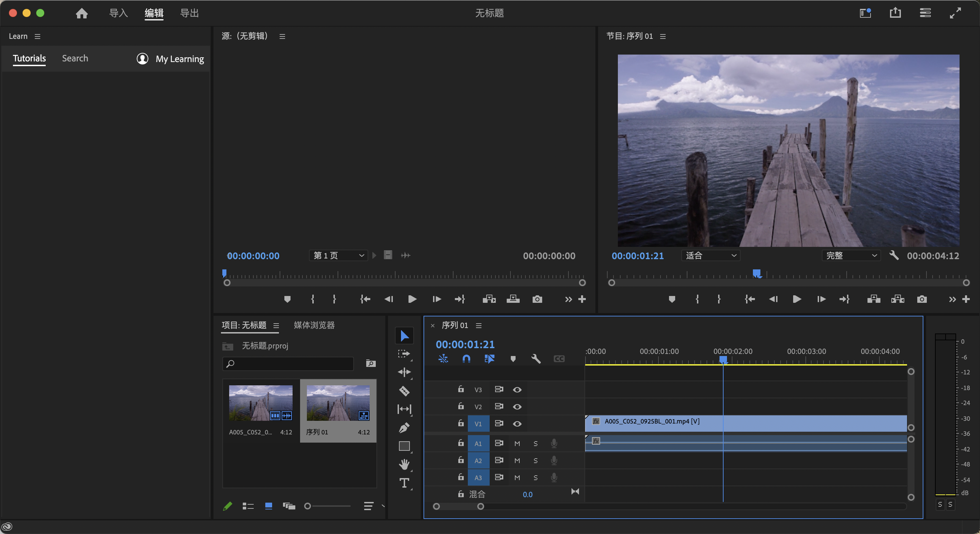Open timeline display settings wrench
The width and height of the screenshot is (980, 534).
pos(536,359)
